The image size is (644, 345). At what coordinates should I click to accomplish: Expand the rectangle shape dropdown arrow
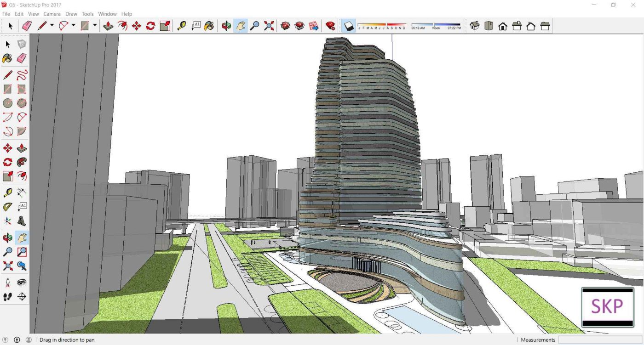95,26
